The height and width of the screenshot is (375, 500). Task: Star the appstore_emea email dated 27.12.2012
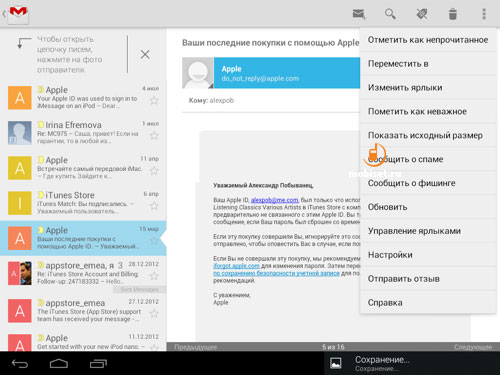[154, 313]
